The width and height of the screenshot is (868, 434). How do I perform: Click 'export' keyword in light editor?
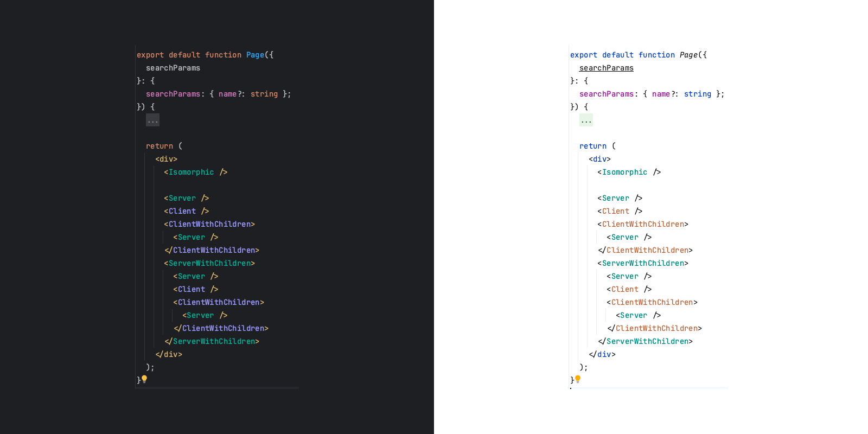click(584, 55)
